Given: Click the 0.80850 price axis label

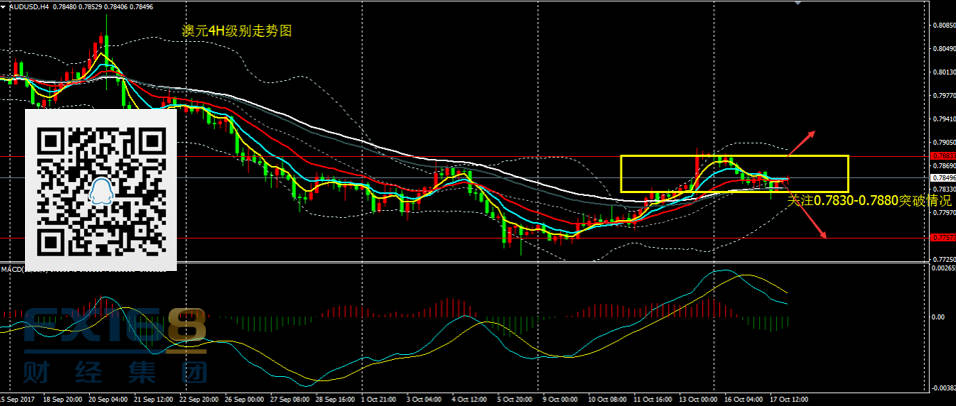Looking at the screenshot, I should pyautogui.click(x=941, y=25).
